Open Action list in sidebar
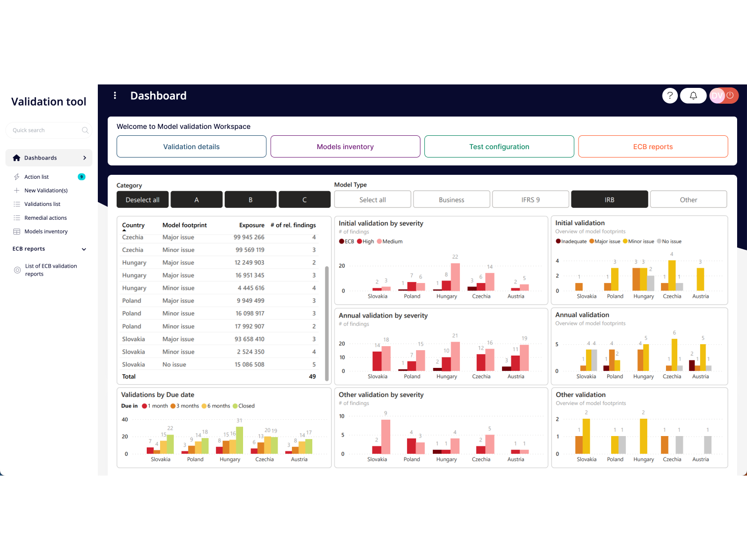Screen dimensions: 747x560 37,177
